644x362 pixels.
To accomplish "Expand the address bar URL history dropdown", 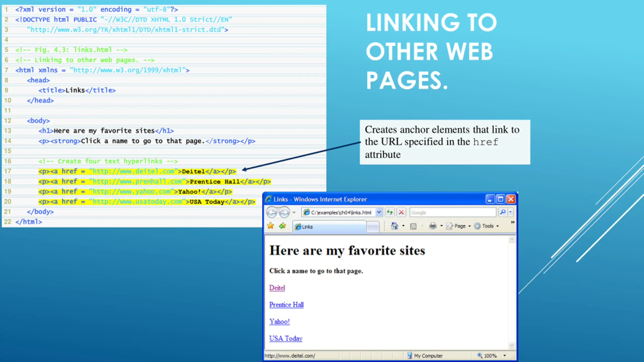I will tap(379, 212).
